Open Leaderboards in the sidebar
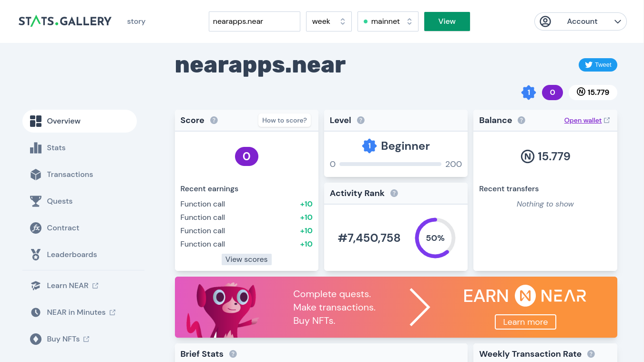The image size is (644, 362). pos(80,255)
